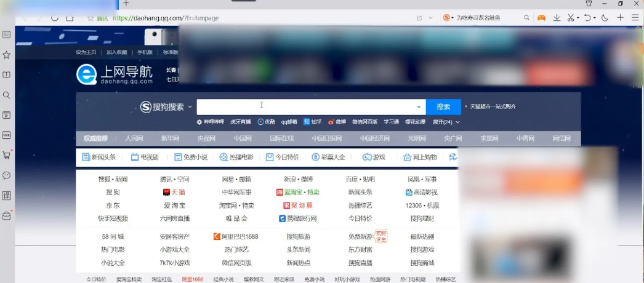Expand the 展开(24) quick links list
The width and height of the screenshot is (644, 283).
(x=446, y=122)
